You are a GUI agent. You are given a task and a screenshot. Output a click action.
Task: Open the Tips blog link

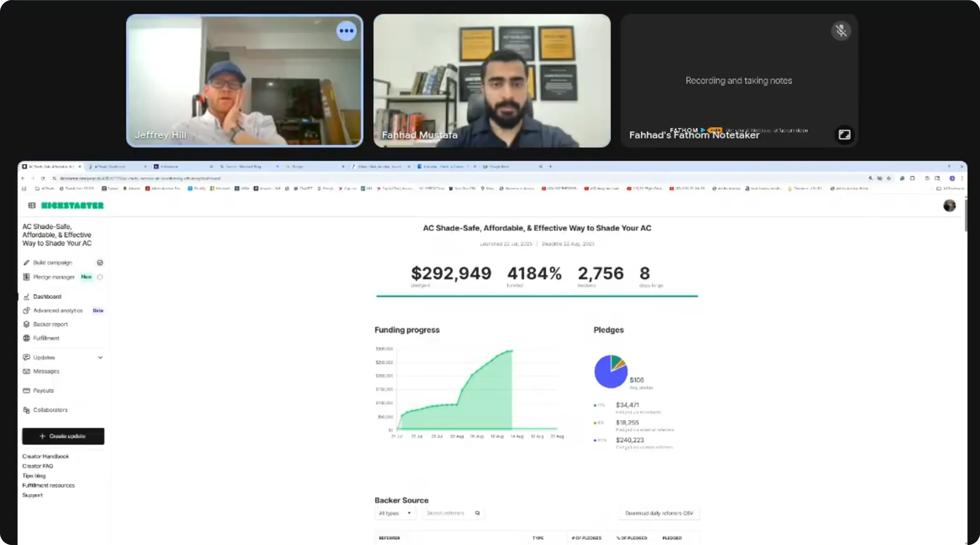click(34, 476)
